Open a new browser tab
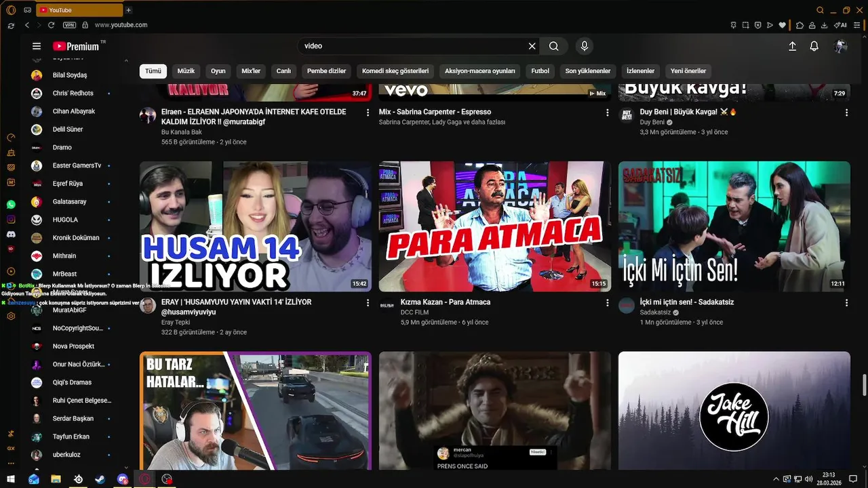 pyautogui.click(x=129, y=10)
